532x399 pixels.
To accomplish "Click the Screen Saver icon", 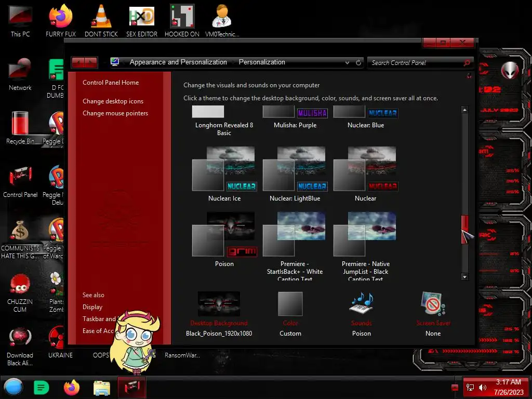I will pyautogui.click(x=433, y=303).
